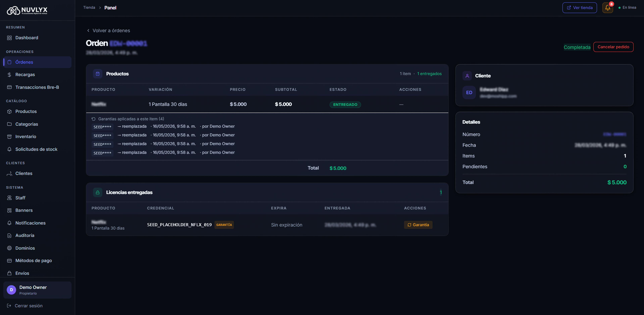The width and height of the screenshot is (644, 315).
Task: Open the notification bell with badge 8
Action: click(607, 8)
